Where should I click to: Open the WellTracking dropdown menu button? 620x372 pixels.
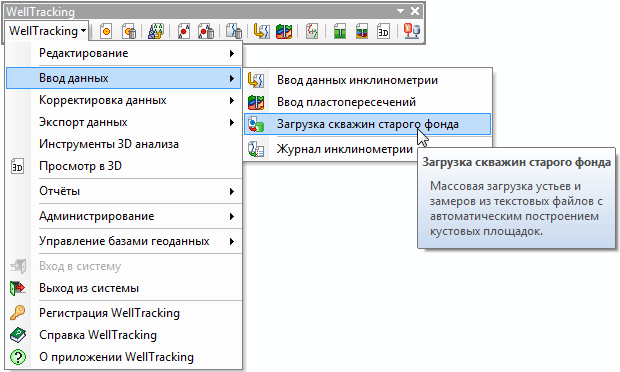click(48, 31)
